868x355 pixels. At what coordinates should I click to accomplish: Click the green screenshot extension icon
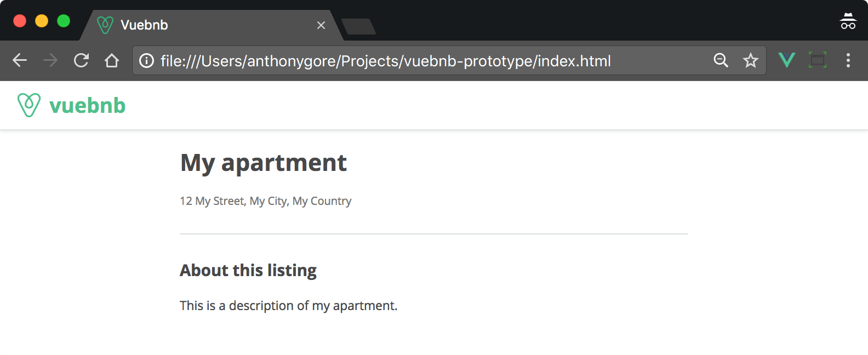click(818, 60)
